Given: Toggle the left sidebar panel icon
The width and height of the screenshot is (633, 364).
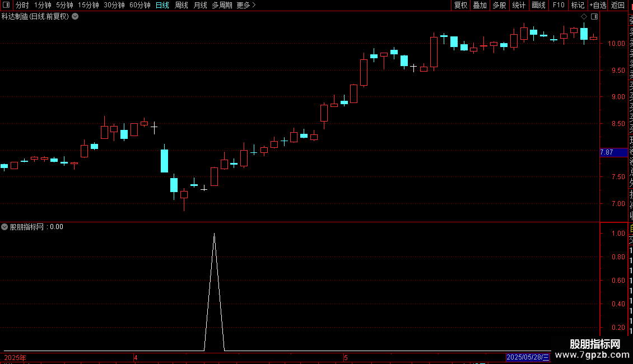Looking at the screenshot, I should (6, 5).
